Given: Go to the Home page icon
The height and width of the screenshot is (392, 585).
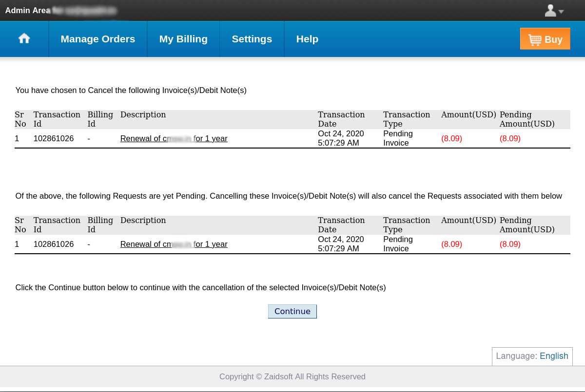Looking at the screenshot, I should click(x=24, y=39).
